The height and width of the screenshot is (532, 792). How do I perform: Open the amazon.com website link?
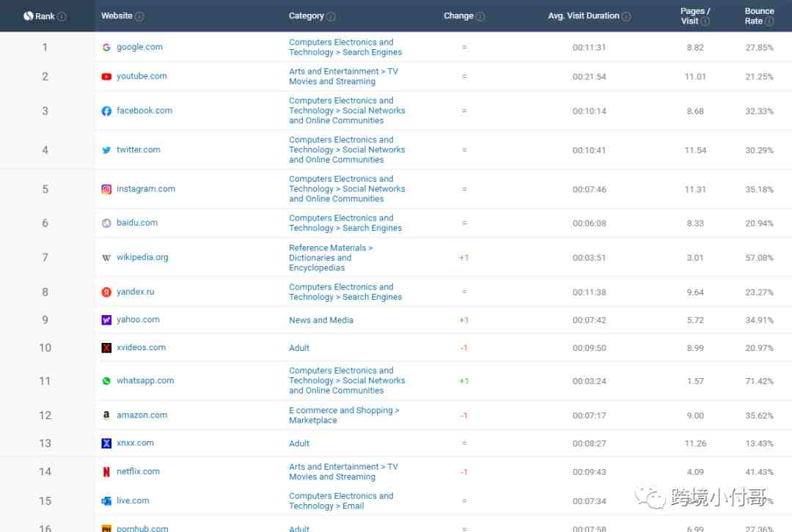[142, 415]
